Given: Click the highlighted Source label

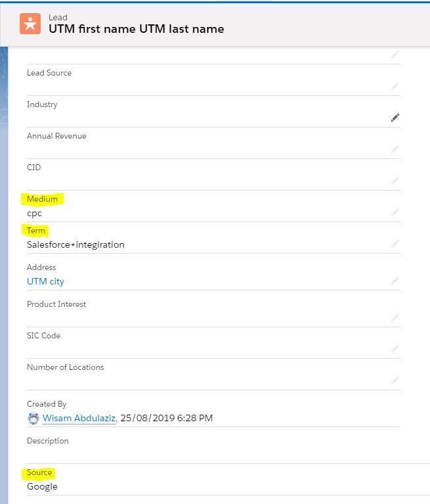Looking at the screenshot, I should pyautogui.click(x=39, y=472).
